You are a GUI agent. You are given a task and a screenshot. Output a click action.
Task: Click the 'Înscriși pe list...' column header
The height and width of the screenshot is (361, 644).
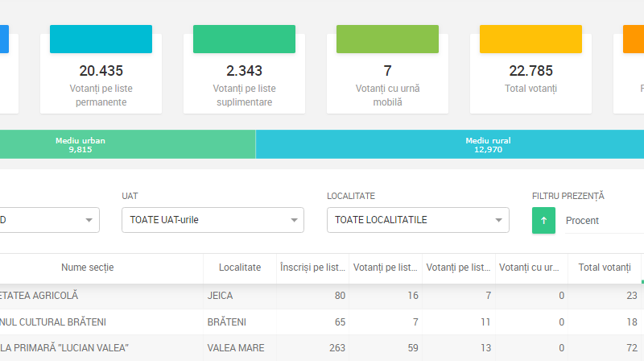coord(313,268)
